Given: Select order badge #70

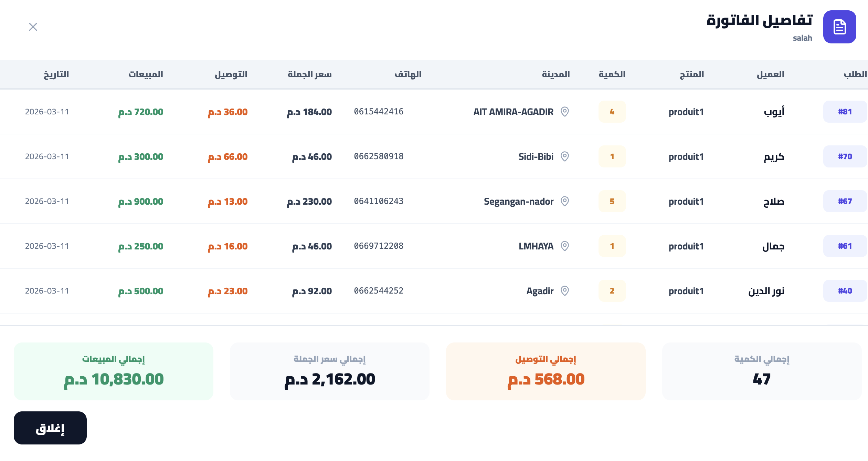Looking at the screenshot, I should click(845, 156).
